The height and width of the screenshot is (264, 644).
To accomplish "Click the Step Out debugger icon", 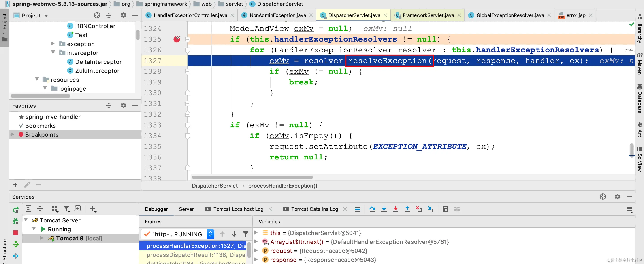I will [x=407, y=209].
